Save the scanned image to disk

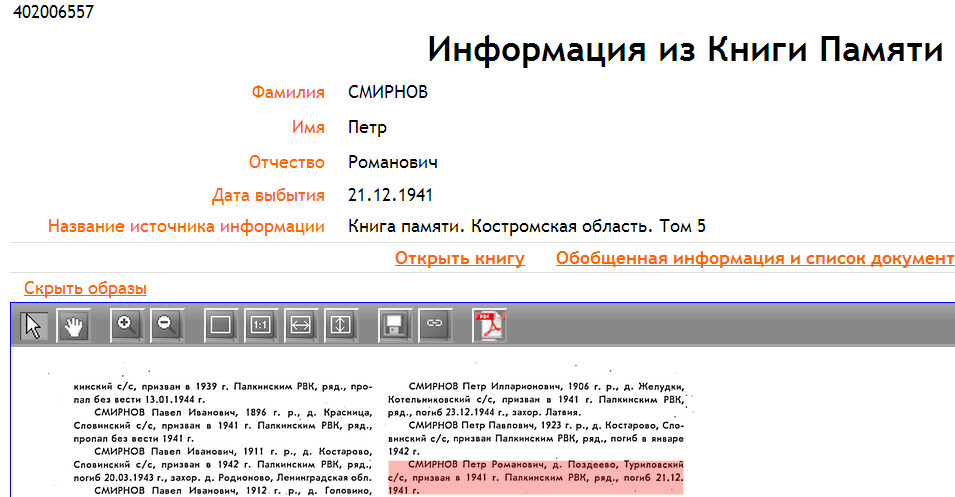[x=394, y=325]
